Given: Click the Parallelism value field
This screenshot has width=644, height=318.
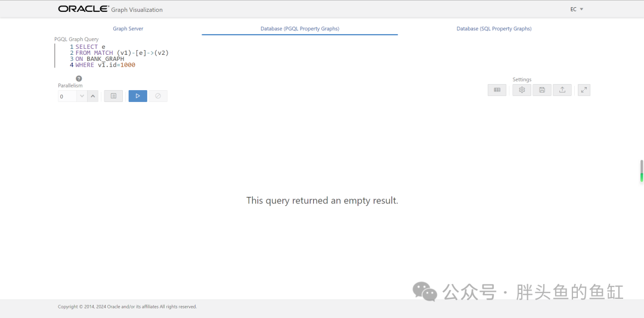Looking at the screenshot, I should pyautogui.click(x=67, y=96).
